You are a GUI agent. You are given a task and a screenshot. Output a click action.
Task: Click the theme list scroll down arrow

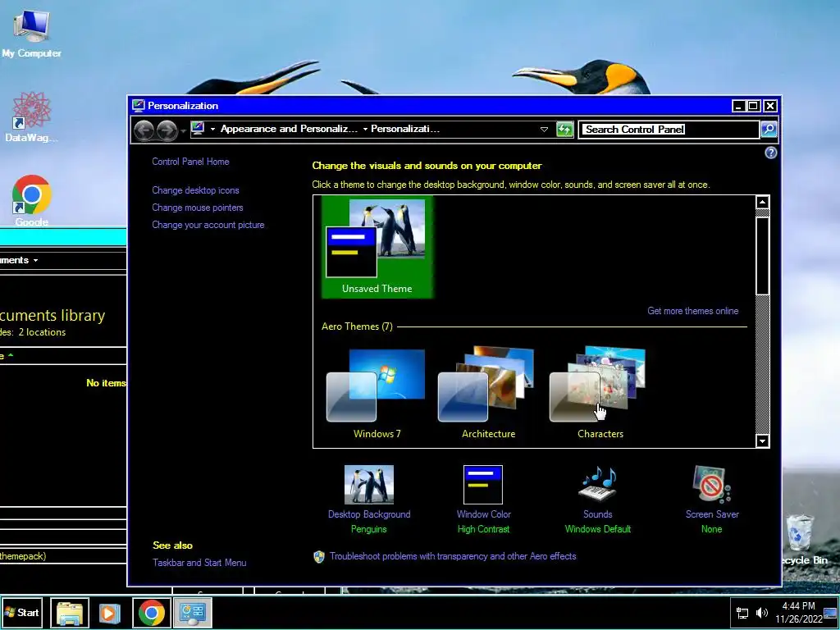762,441
